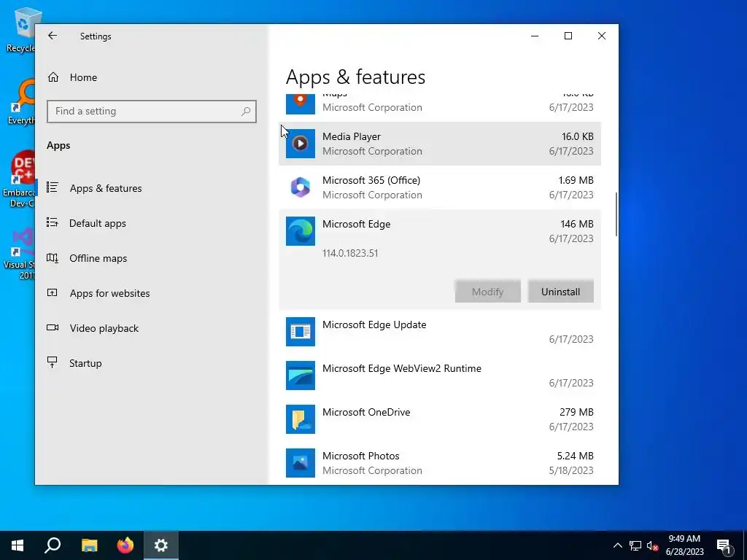Select the Startup sidebar icon
The width and height of the screenshot is (747, 560).
[x=53, y=362]
